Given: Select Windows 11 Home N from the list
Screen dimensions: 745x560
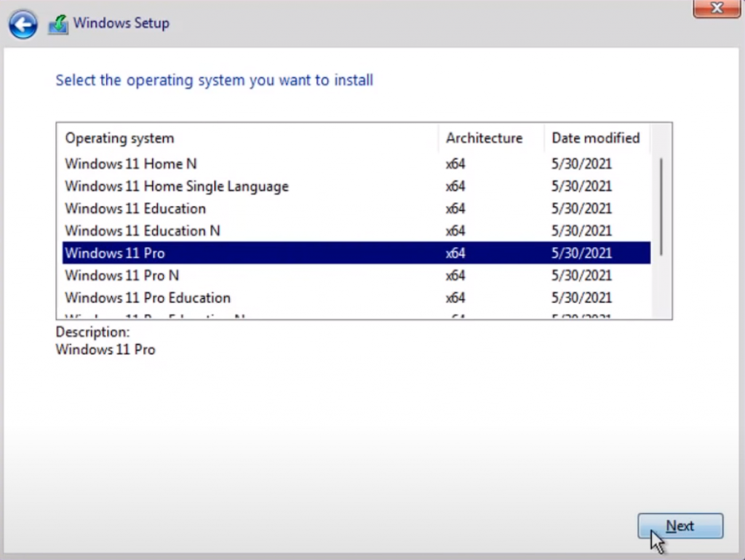Looking at the screenshot, I should 356,164.
